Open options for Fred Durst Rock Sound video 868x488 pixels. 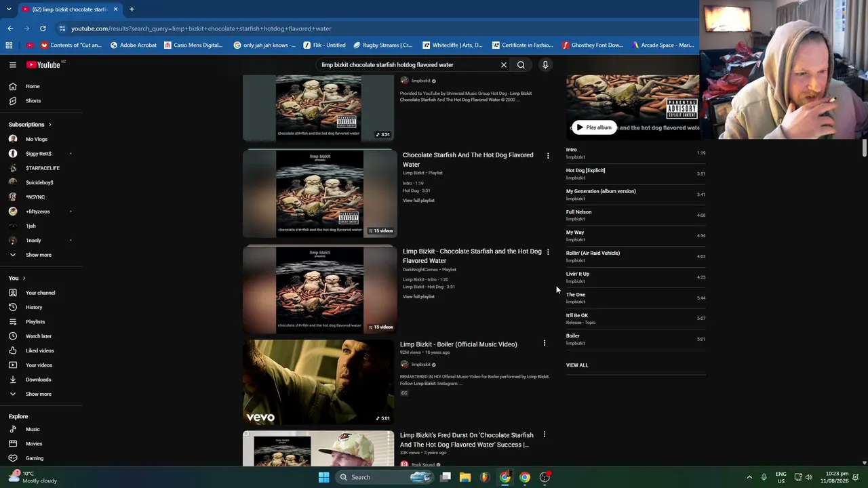[544, 434]
